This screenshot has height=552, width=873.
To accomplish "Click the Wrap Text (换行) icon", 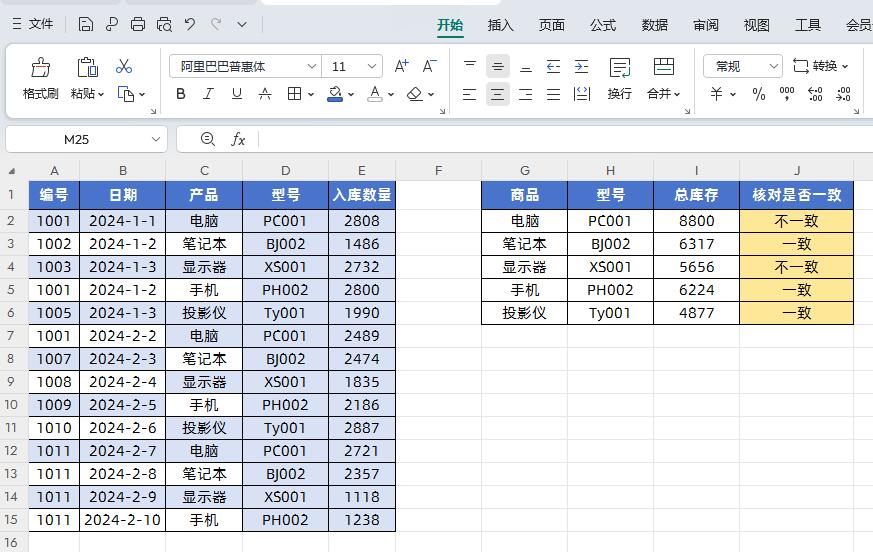I will 620,67.
